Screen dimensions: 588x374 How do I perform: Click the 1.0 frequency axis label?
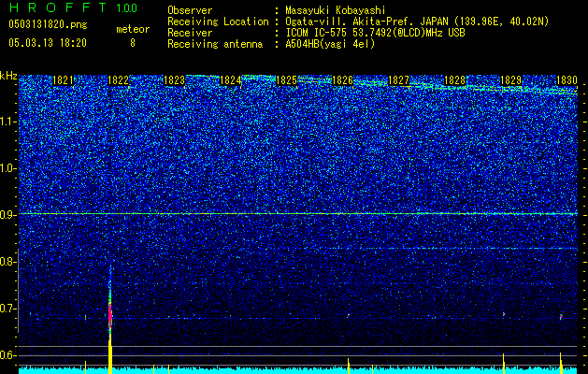coord(8,168)
